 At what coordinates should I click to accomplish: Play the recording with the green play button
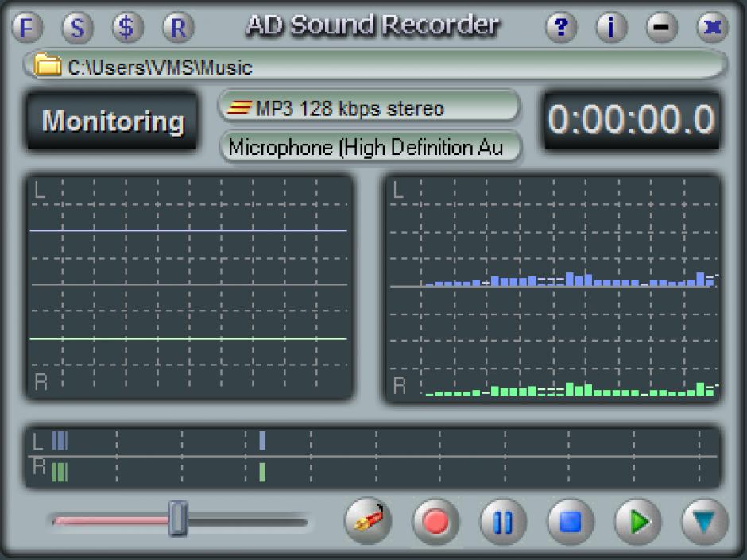click(x=638, y=521)
